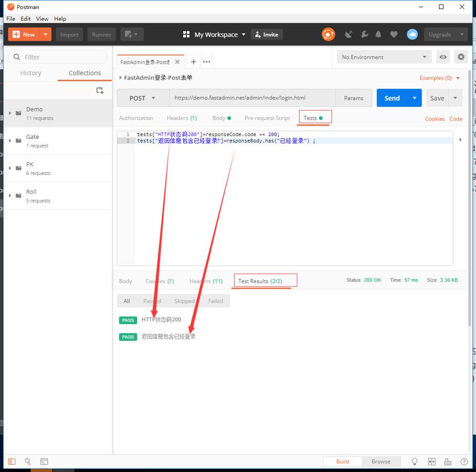
Task: Toggle sidebar icon in status bar
Action: point(12,461)
